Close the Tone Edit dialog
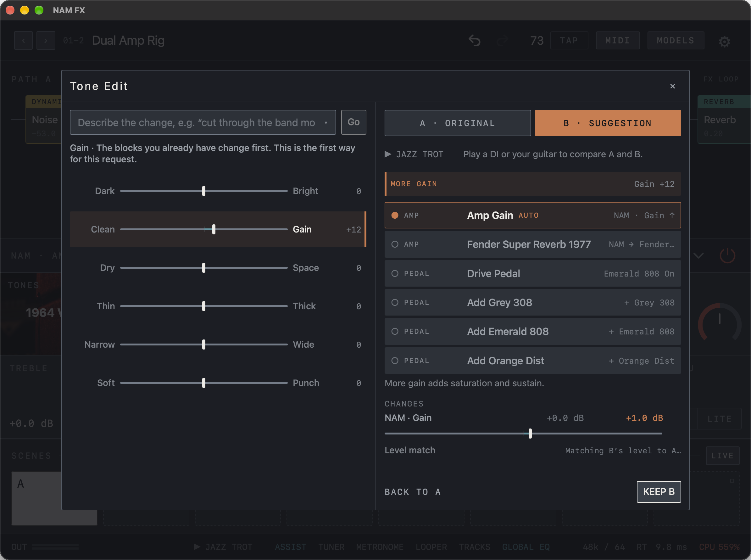 pos(672,86)
